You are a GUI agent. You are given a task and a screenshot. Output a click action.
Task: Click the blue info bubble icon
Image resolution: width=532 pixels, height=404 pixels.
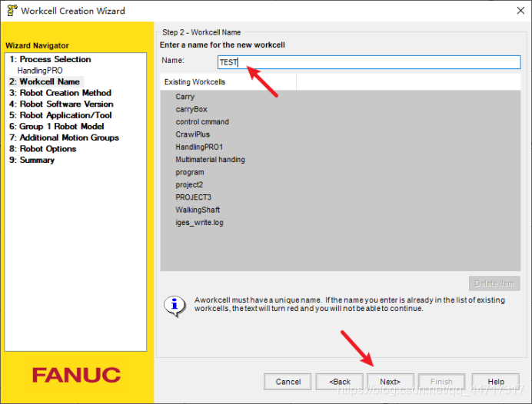click(175, 306)
